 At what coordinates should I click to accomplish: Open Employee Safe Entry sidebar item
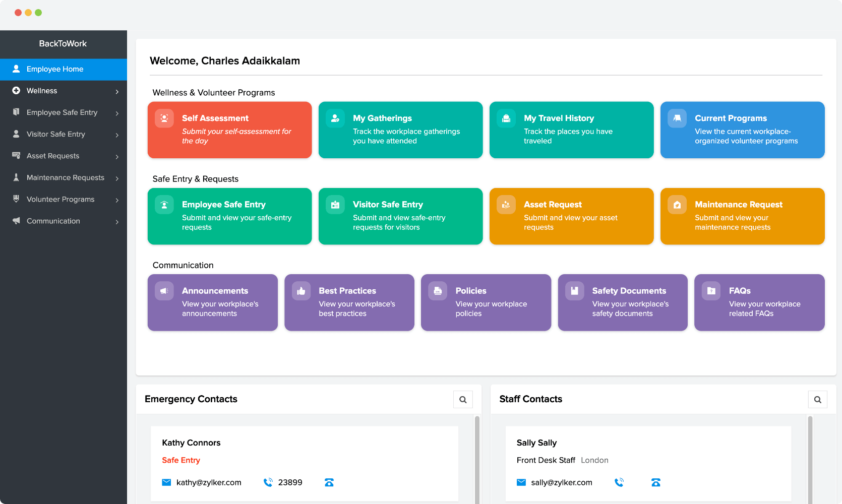tap(64, 112)
